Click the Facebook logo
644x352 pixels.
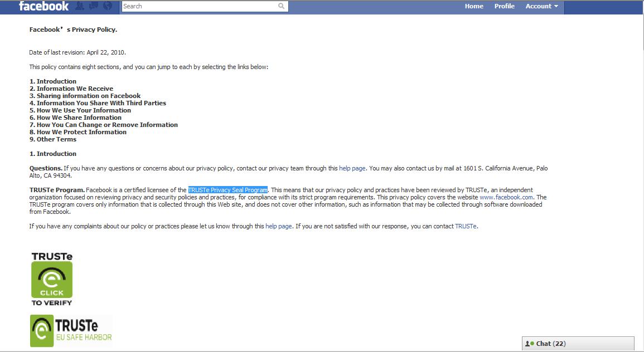tap(44, 6)
